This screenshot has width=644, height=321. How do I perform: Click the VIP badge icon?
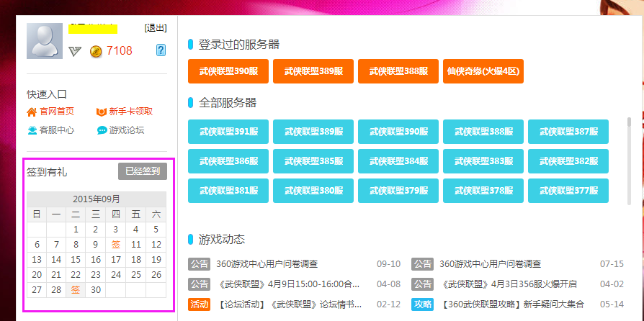(76, 50)
